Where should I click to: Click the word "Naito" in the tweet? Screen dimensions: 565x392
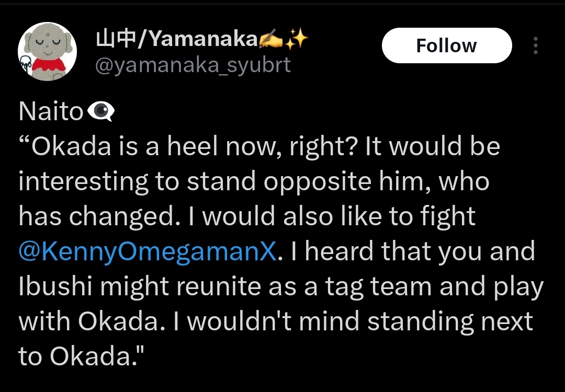51,111
